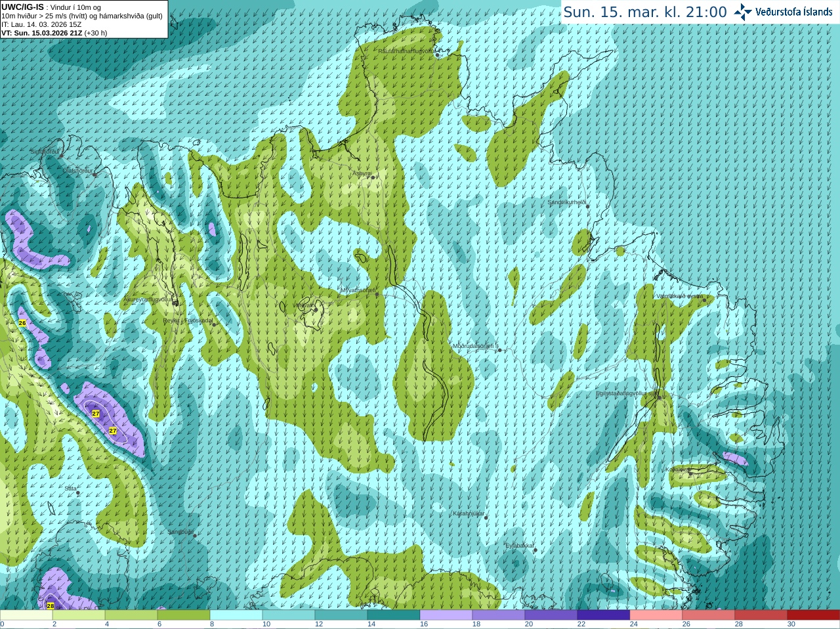Click the Sandbúðir station marker
The height and width of the screenshot is (629, 840).
(x=195, y=536)
